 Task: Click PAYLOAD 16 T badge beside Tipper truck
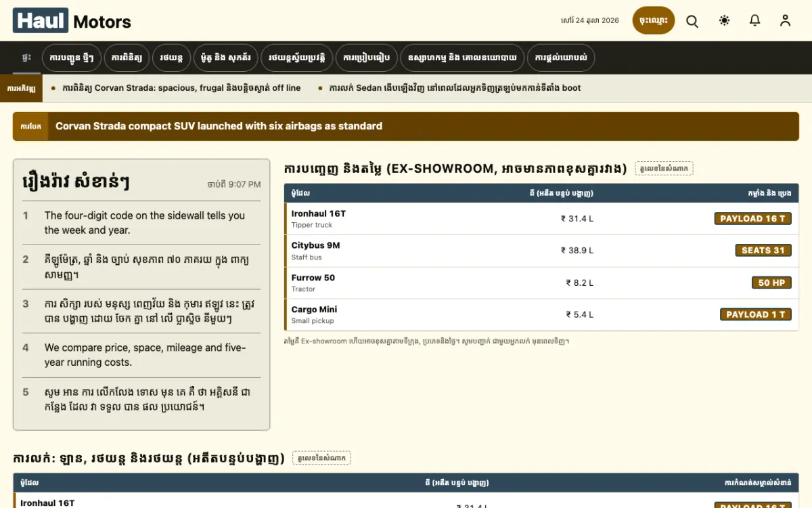[x=752, y=218]
